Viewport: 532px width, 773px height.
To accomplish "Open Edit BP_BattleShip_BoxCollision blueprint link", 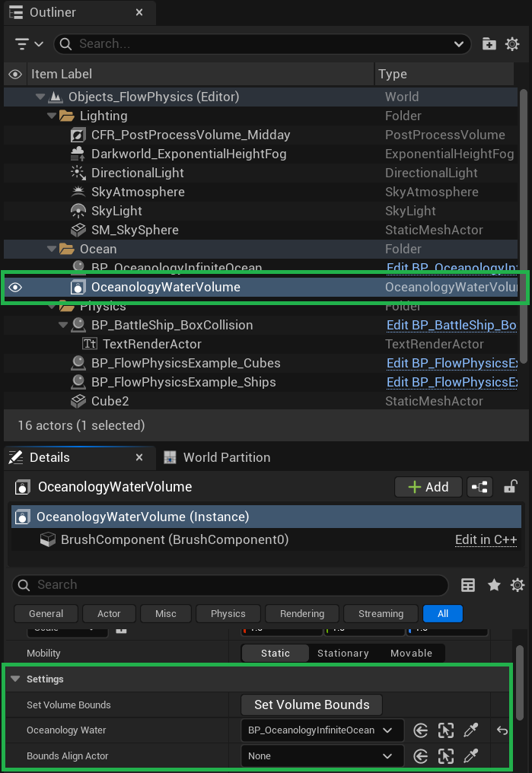I will tap(451, 325).
